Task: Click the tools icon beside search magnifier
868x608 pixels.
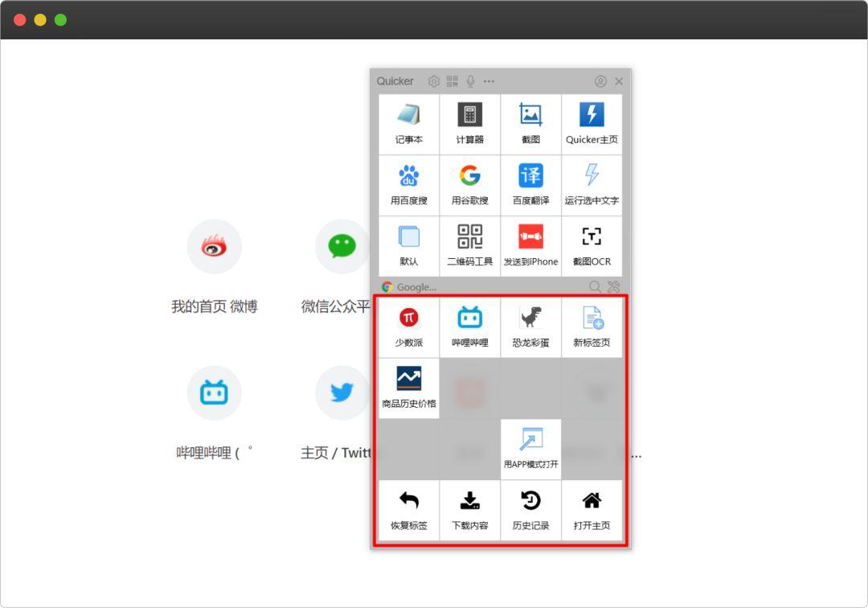Action: tap(613, 287)
